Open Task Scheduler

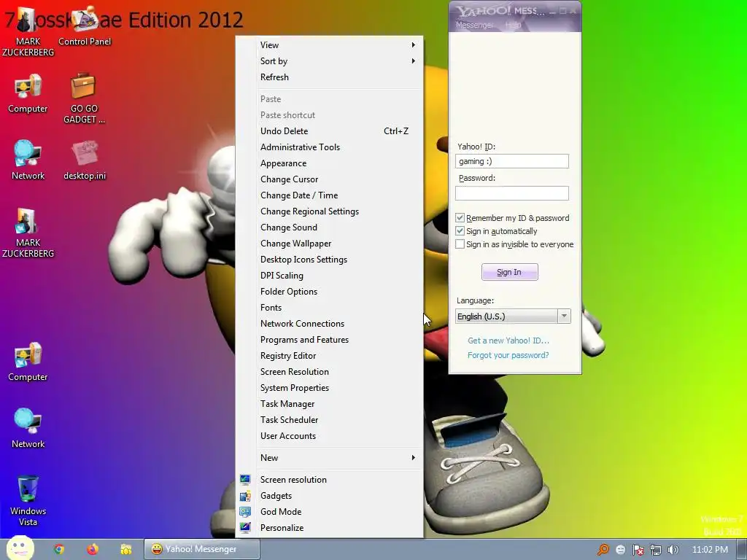(x=329, y=419)
